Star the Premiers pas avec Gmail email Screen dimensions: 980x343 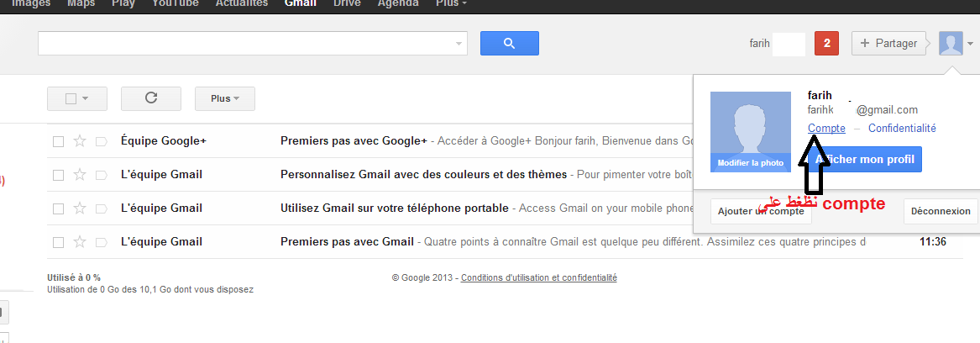[80, 242]
